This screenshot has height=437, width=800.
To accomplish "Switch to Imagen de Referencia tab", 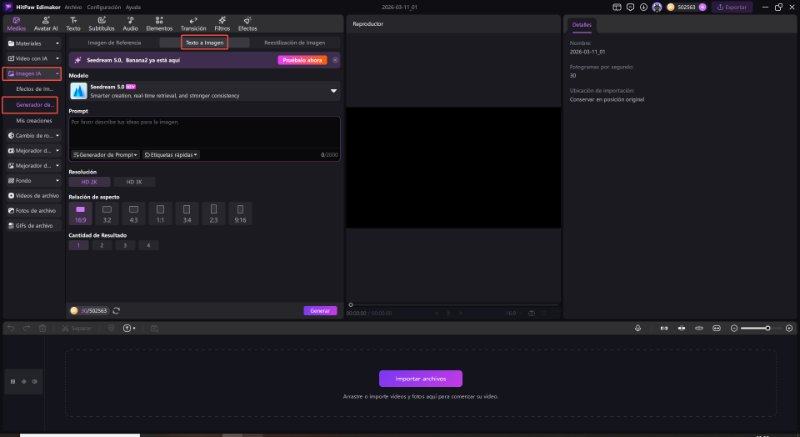I will 114,43.
